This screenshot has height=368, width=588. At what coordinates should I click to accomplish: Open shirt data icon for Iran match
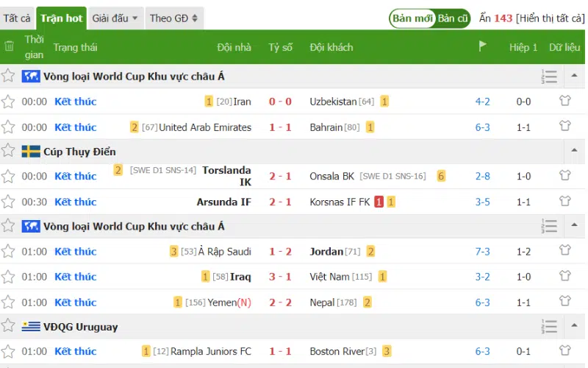tap(564, 101)
